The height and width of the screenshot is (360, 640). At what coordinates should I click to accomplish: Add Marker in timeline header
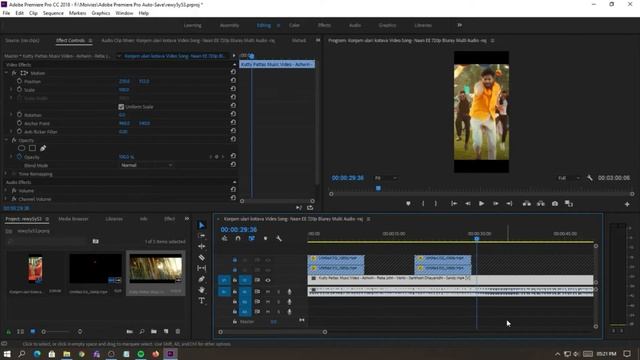click(265, 238)
